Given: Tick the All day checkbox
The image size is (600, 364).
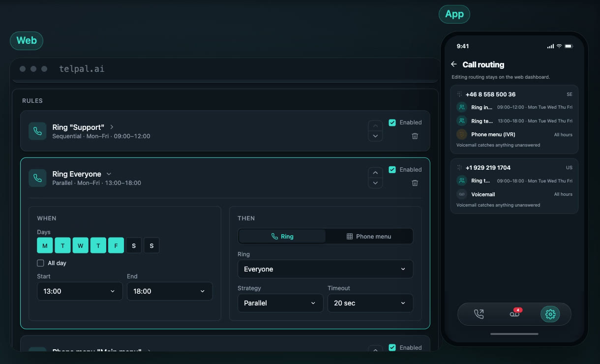Looking at the screenshot, I should click(41, 263).
